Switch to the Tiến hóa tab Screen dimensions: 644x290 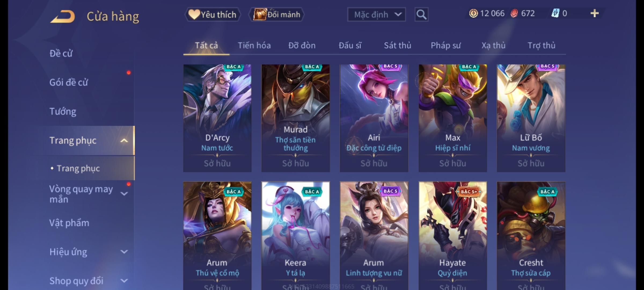click(x=254, y=45)
